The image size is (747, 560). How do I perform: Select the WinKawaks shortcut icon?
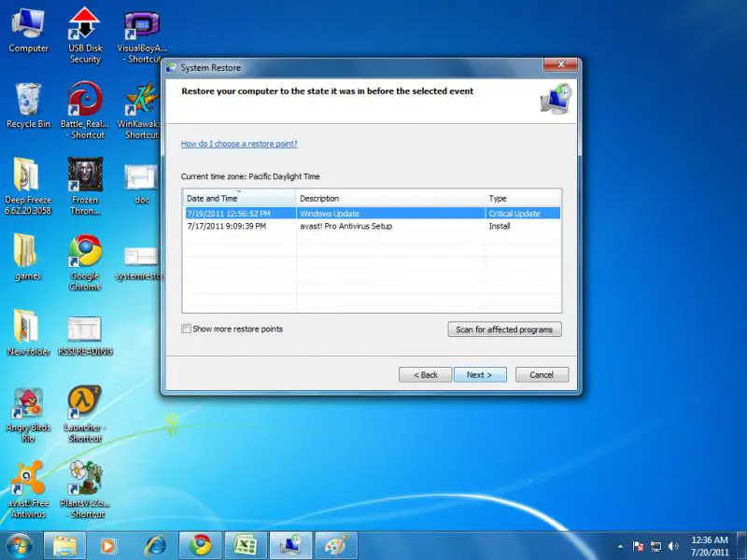(x=141, y=110)
